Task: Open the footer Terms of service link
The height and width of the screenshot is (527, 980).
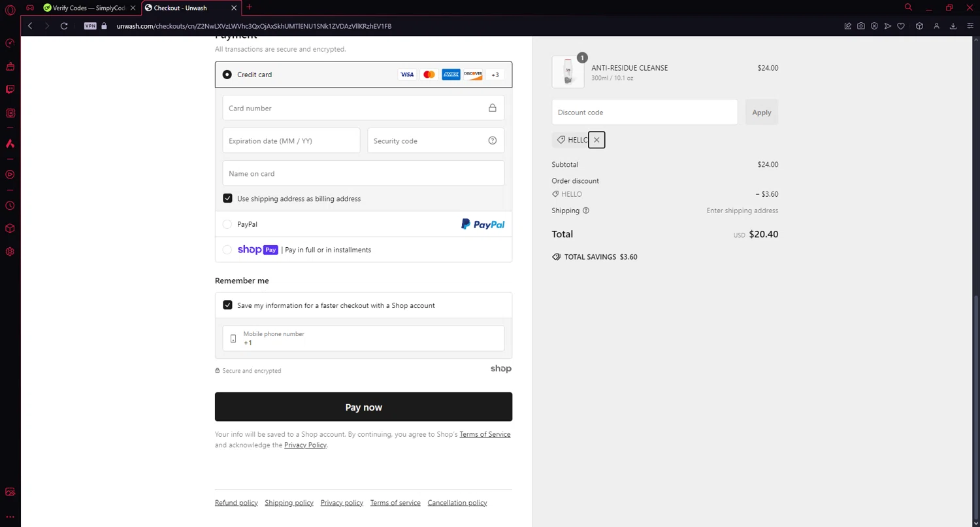Action: click(x=395, y=503)
